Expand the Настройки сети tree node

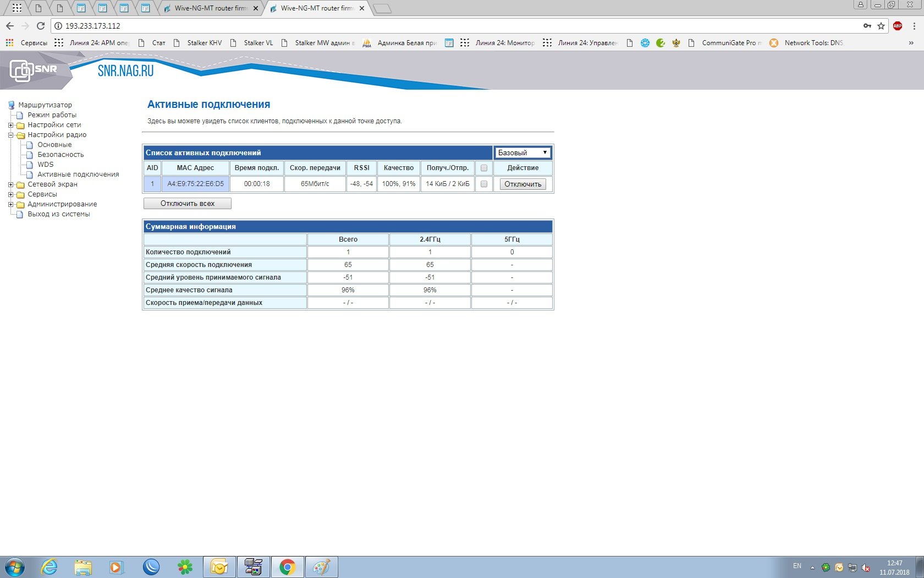(10, 125)
